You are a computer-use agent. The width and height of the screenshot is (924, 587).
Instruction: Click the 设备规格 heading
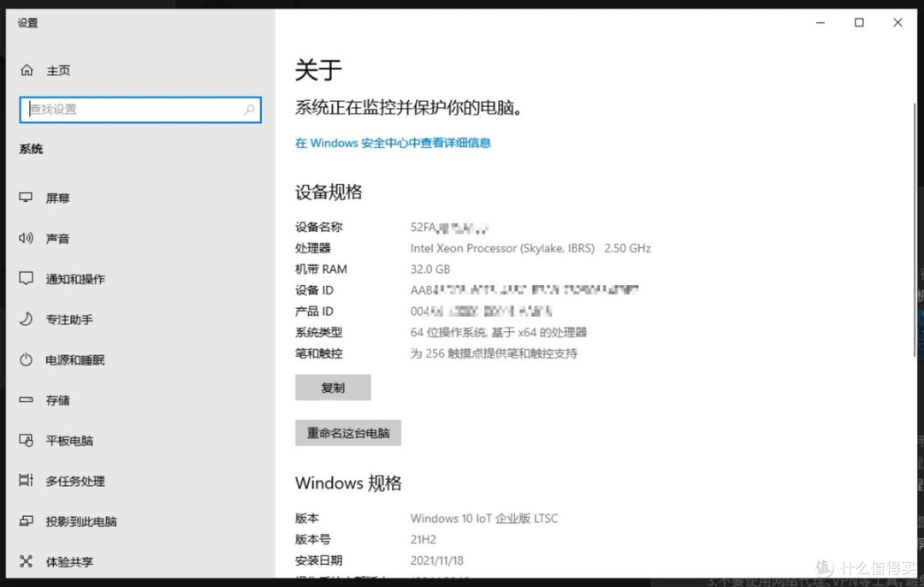[x=329, y=193]
